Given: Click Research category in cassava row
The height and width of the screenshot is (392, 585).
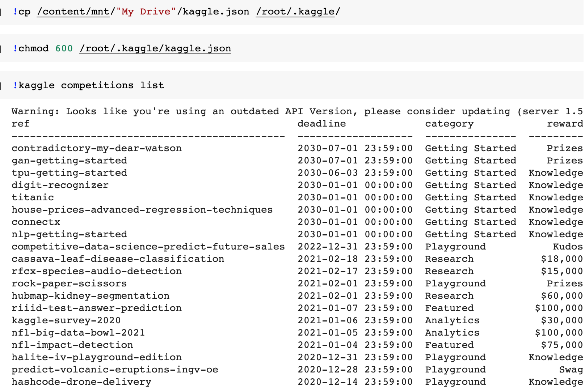Looking at the screenshot, I should click(449, 259).
